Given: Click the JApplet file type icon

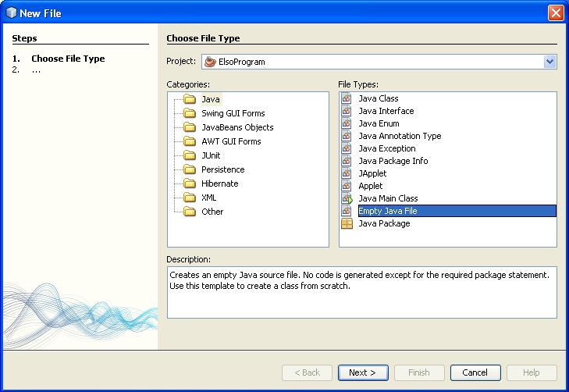Looking at the screenshot, I should coord(347,173).
